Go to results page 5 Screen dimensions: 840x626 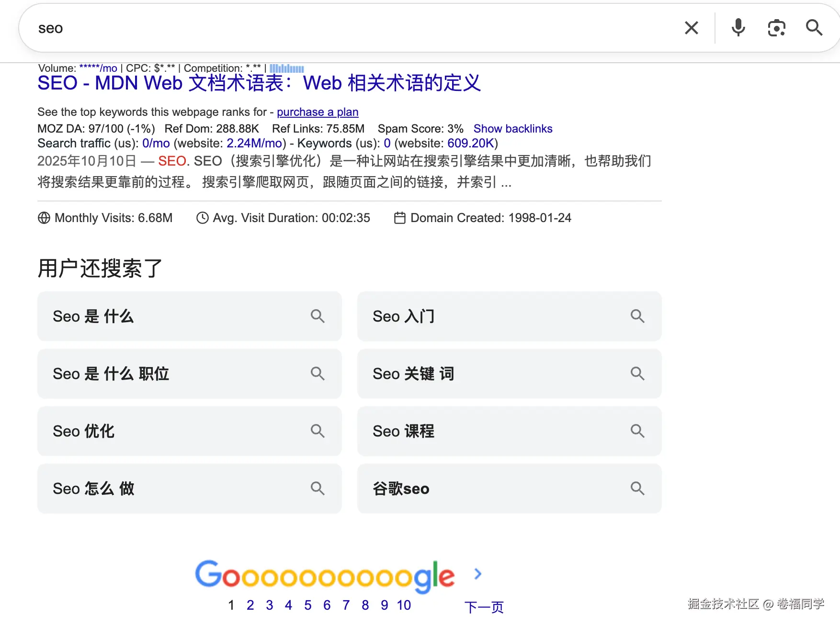pyautogui.click(x=308, y=605)
